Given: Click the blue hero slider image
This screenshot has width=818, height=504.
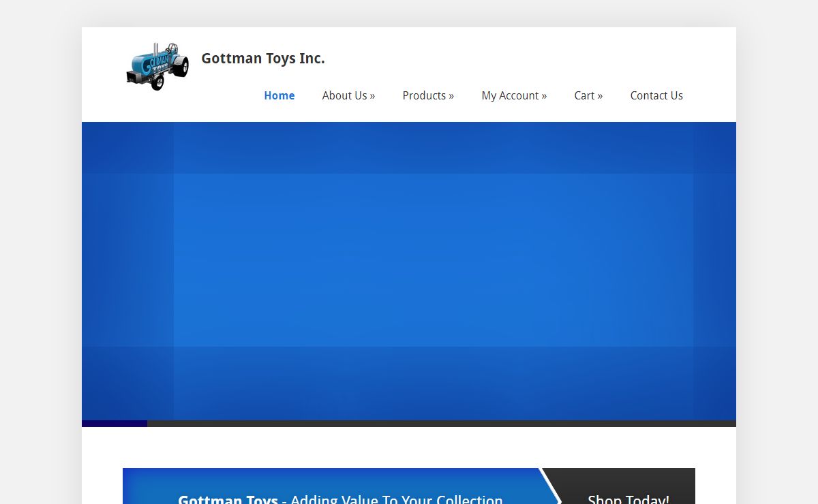Looking at the screenshot, I should pyautogui.click(x=409, y=271).
